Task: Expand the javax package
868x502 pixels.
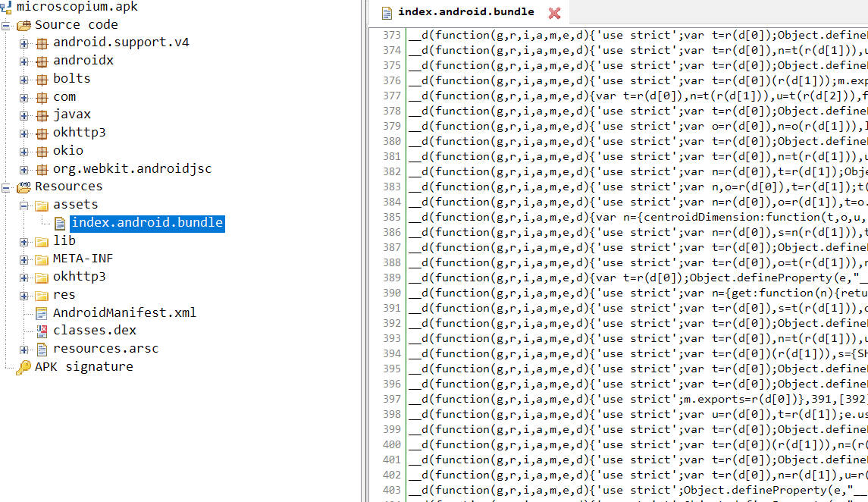Action: (24, 116)
